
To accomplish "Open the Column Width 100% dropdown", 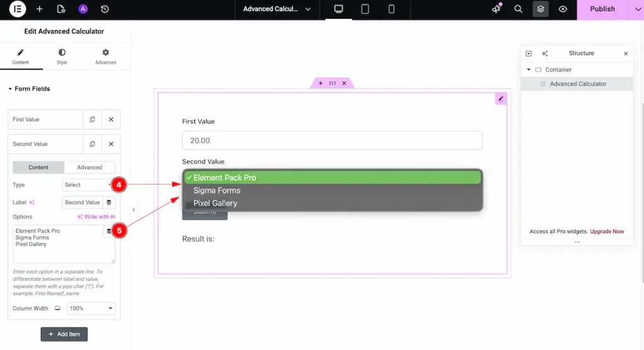I will [91, 308].
